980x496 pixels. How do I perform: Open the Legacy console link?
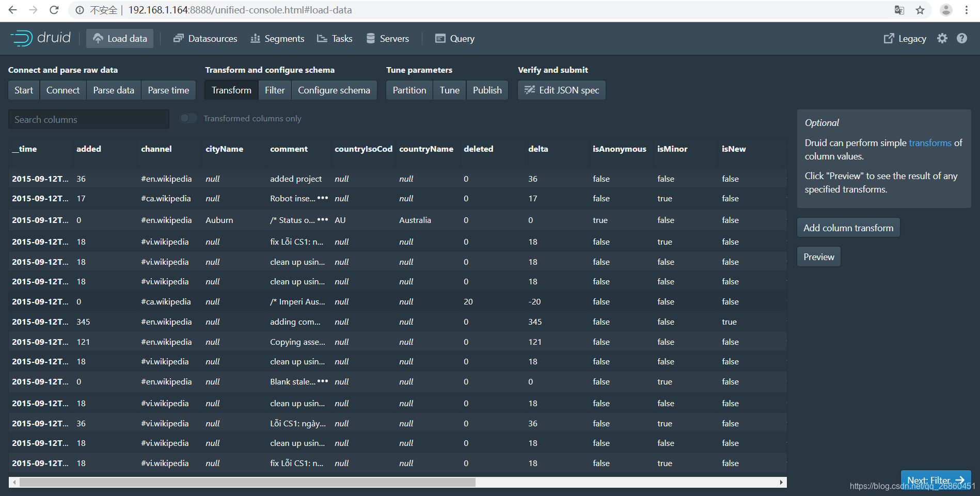pyautogui.click(x=905, y=38)
